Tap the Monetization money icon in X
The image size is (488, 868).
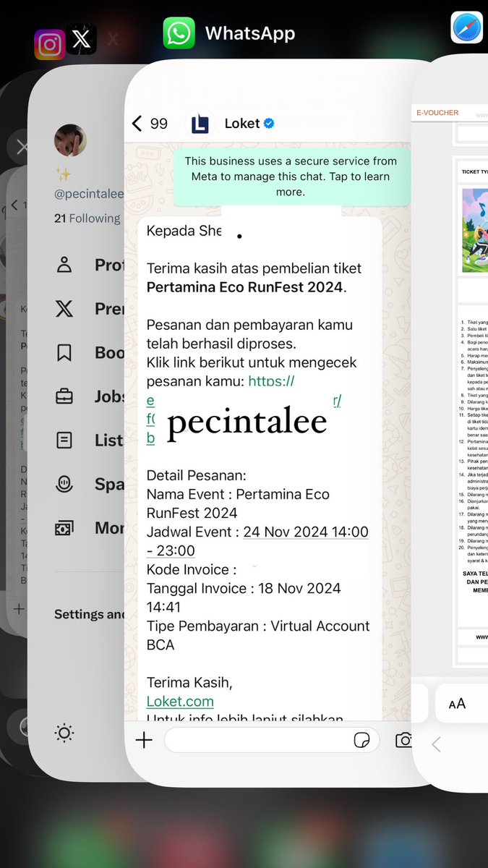coord(64,528)
